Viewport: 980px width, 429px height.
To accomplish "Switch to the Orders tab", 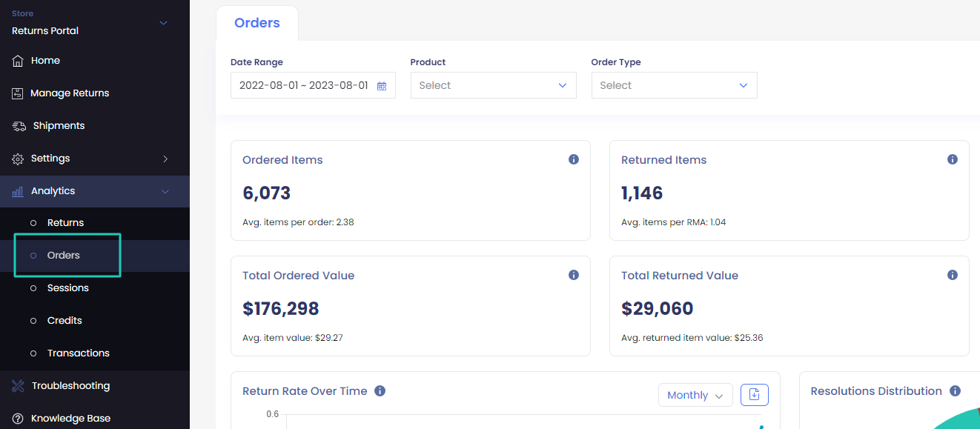I will [x=256, y=23].
